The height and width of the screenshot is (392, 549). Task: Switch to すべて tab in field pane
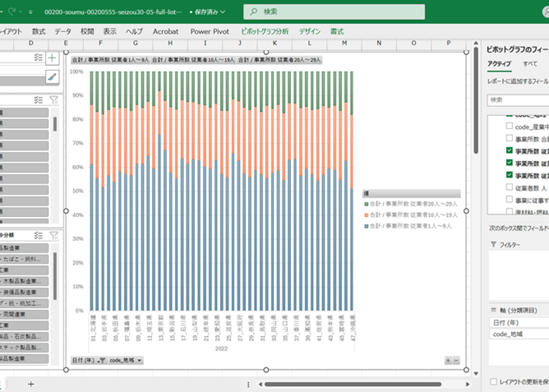coord(530,64)
